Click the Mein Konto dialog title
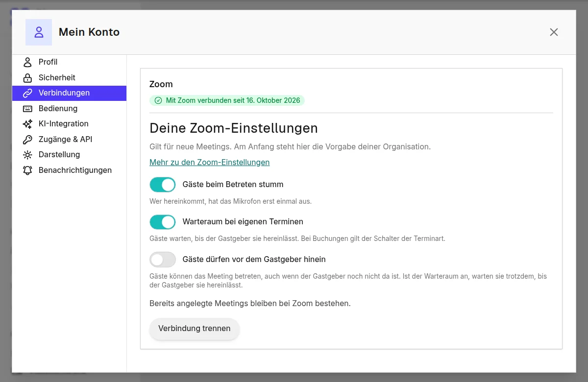The image size is (588, 382). tap(89, 32)
